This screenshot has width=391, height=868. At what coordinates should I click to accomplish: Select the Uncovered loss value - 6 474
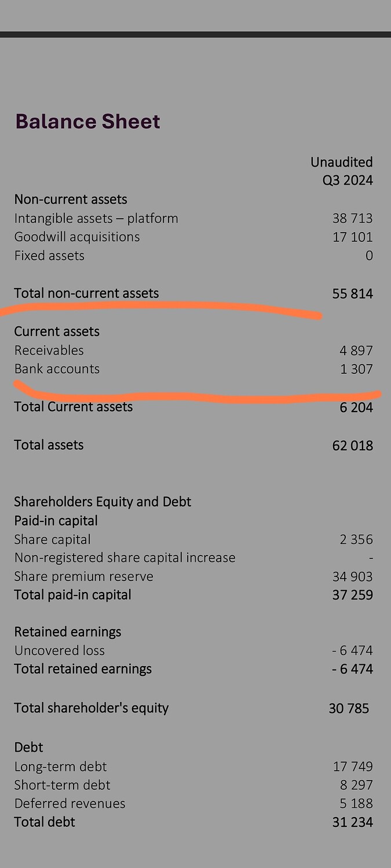pyautogui.click(x=352, y=651)
